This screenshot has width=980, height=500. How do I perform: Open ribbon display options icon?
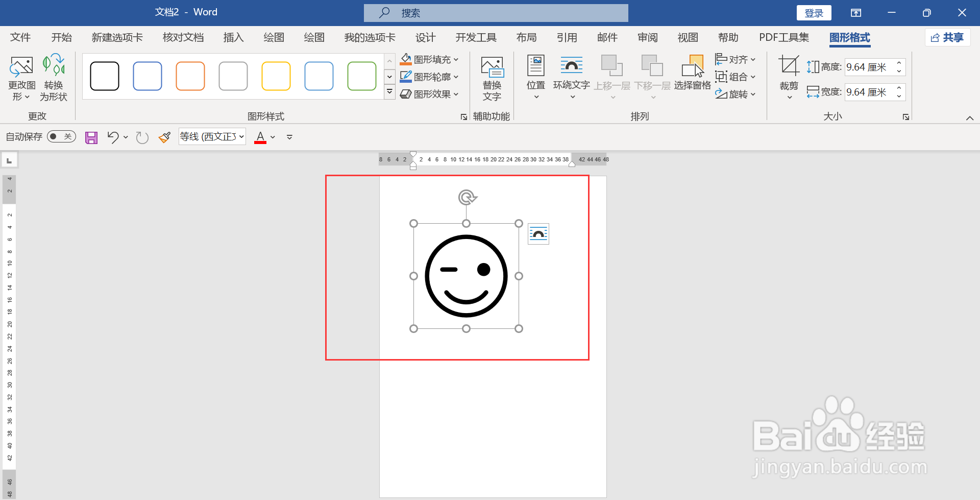pyautogui.click(x=856, y=13)
